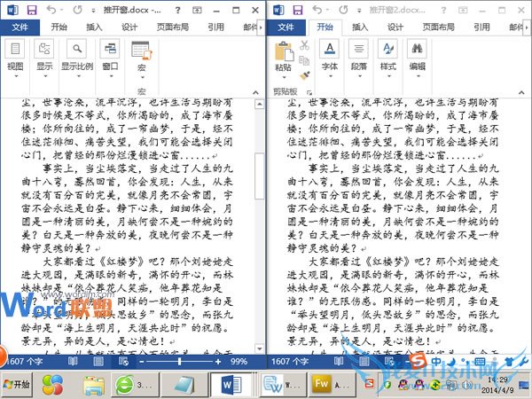Open 开始 tab in left Word window
The width and height of the screenshot is (532, 399).
[59, 27]
